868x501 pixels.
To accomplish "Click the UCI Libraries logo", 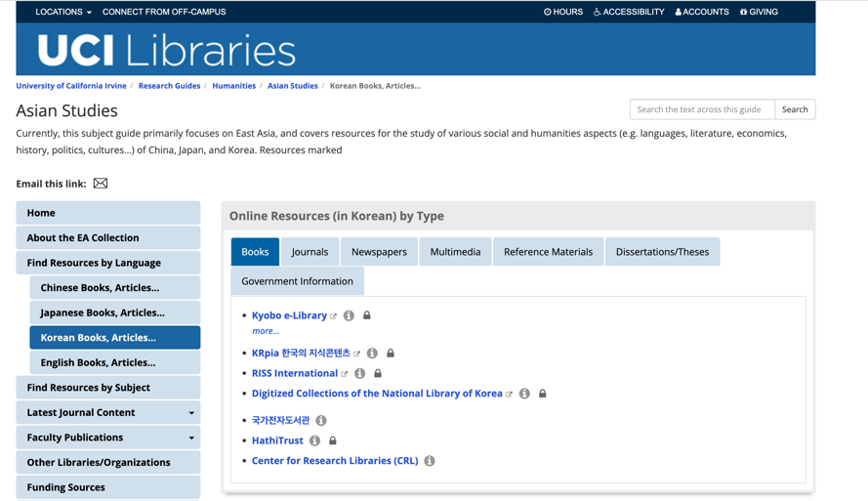I will [167, 51].
